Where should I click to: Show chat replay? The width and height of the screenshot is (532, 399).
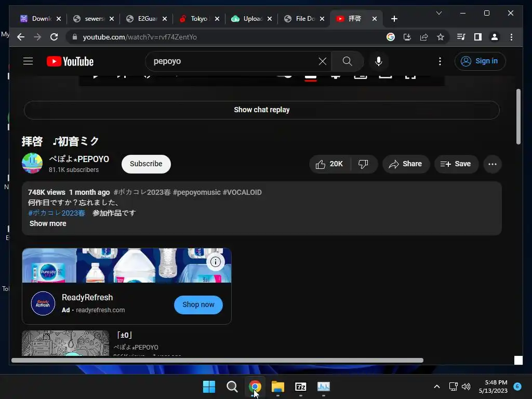pyautogui.click(x=262, y=110)
